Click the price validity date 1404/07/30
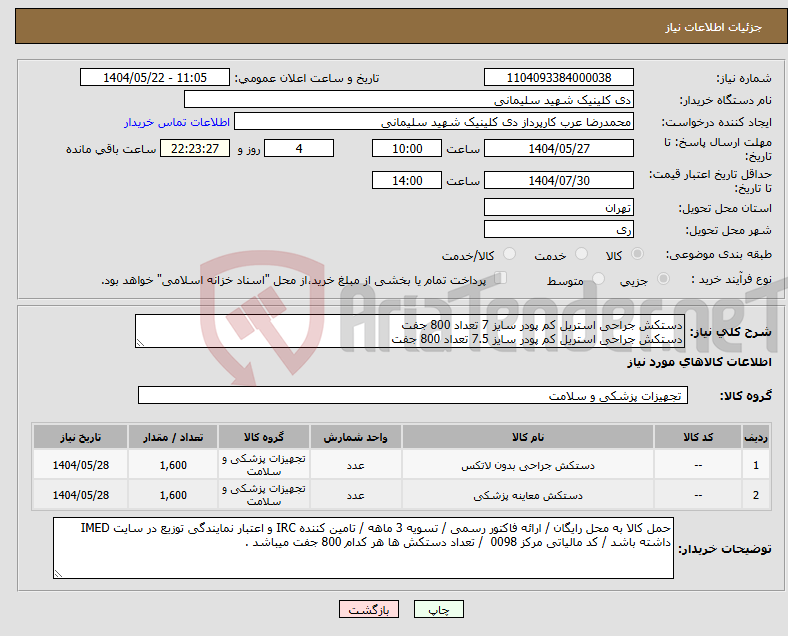The image size is (788, 636). (x=558, y=180)
